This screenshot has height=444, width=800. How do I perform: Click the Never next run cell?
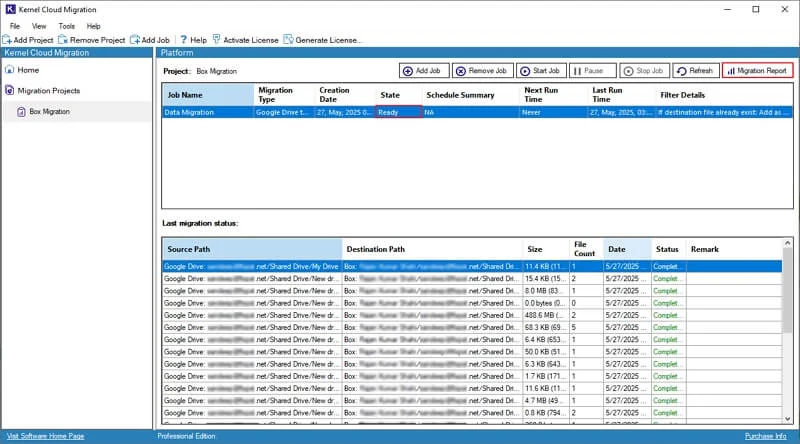pos(554,112)
